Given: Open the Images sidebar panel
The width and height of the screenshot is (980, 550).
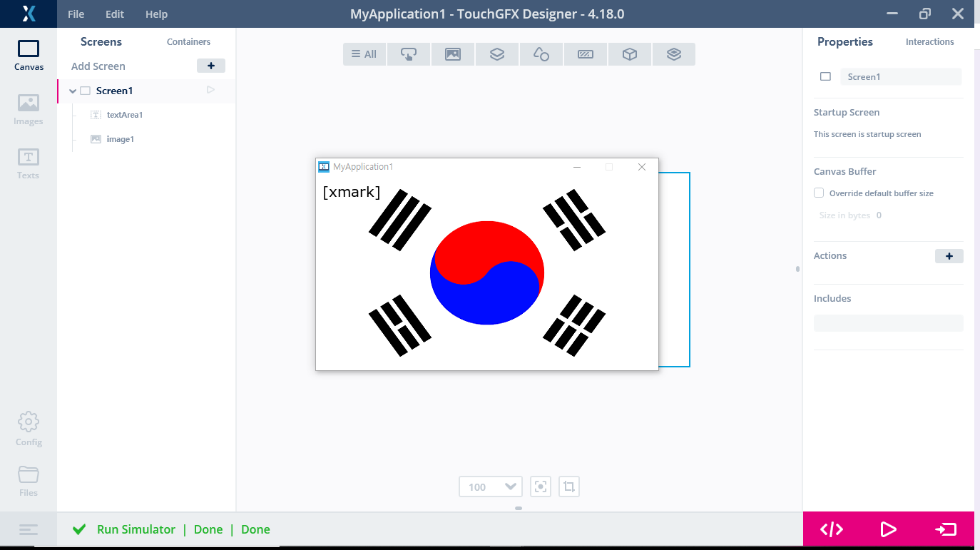Looking at the screenshot, I should [x=29, y=109].
